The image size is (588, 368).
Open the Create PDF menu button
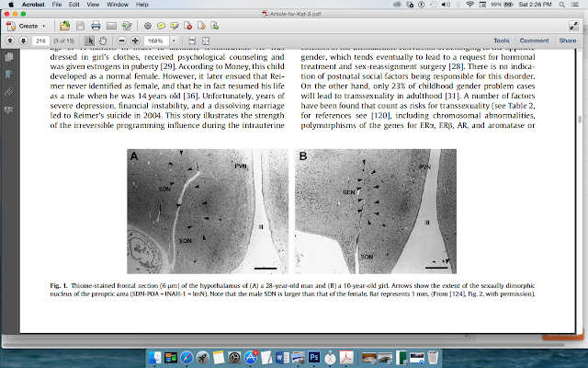[x=27, y=26]
